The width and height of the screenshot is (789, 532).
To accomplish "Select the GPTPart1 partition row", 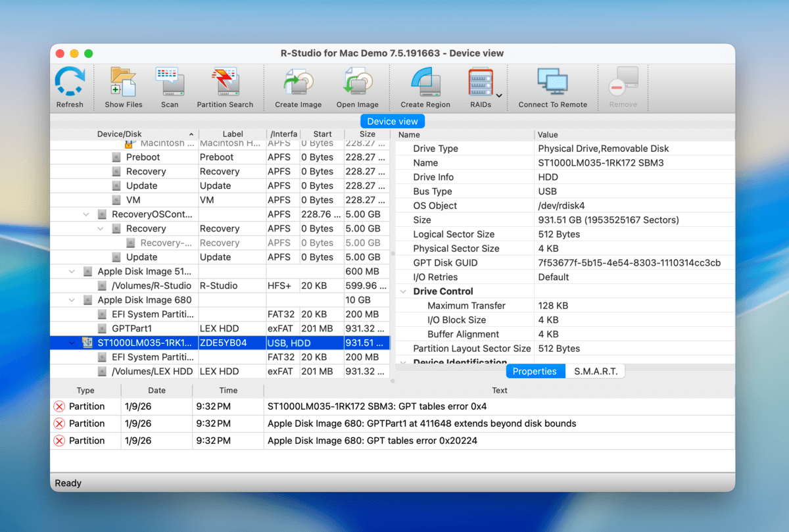I will click(x=131, y=329).
